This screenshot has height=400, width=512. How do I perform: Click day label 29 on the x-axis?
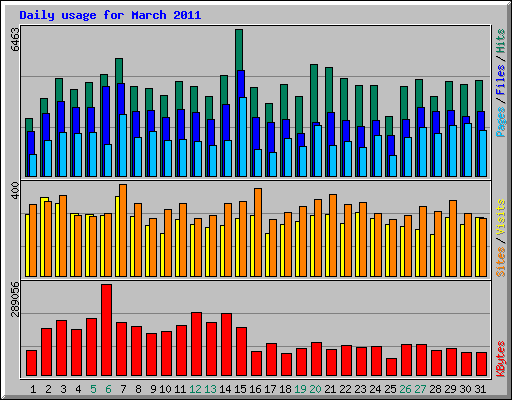coord(450,389)
